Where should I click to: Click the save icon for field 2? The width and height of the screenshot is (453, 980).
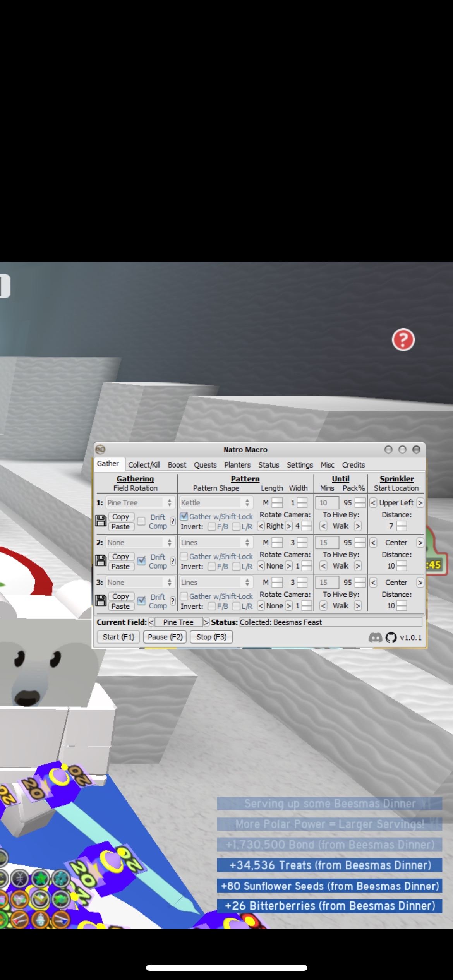[101, 560]
